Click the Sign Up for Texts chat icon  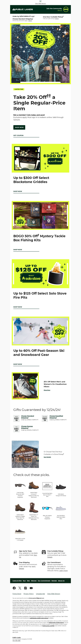(15, 552)
